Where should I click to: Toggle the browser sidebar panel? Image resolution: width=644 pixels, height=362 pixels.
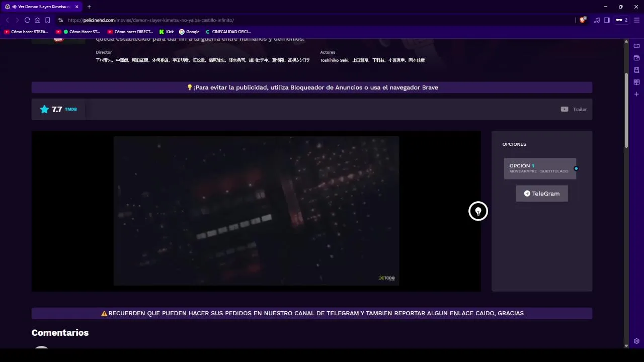[x=607, y=20]
